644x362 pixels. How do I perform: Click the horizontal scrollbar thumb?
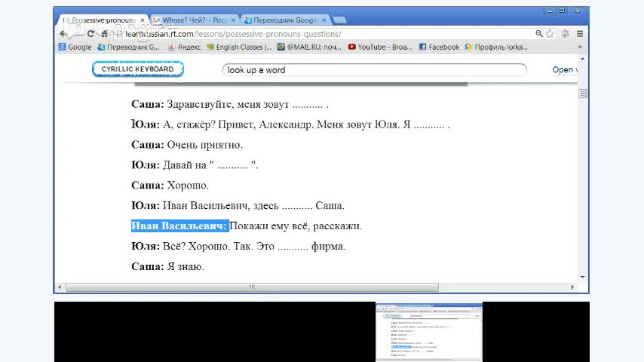click(252, 287)
